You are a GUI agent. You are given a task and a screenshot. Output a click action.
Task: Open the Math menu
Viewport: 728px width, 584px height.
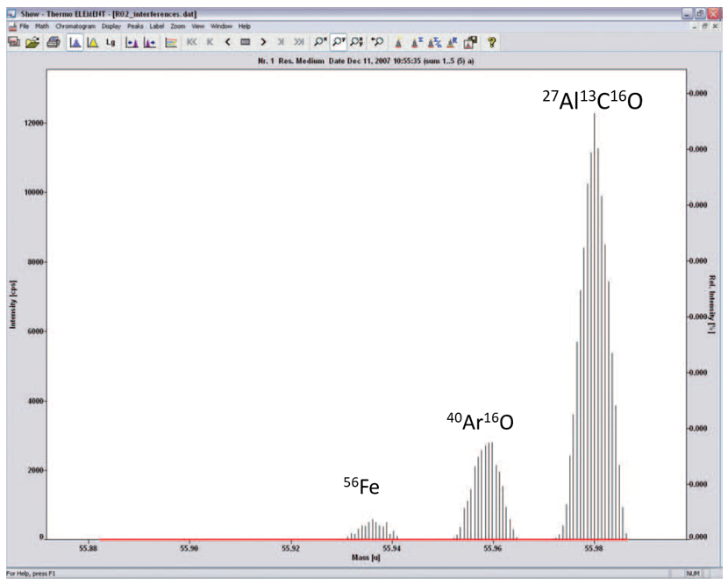42,26
